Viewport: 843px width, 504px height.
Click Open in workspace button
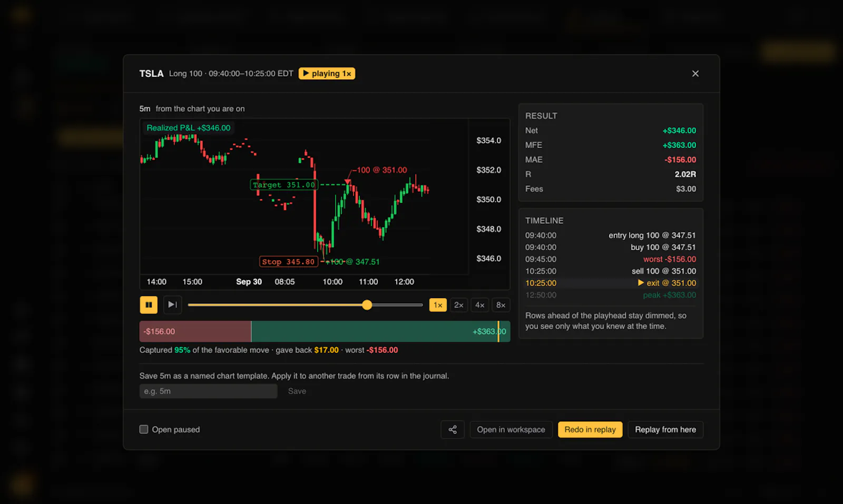coord(511,430)
